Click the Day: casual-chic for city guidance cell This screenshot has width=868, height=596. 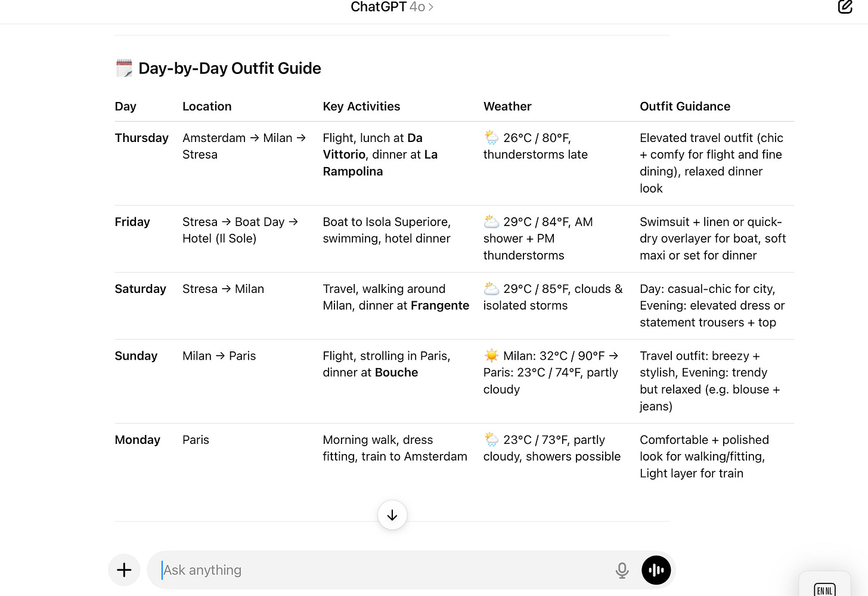712,305
